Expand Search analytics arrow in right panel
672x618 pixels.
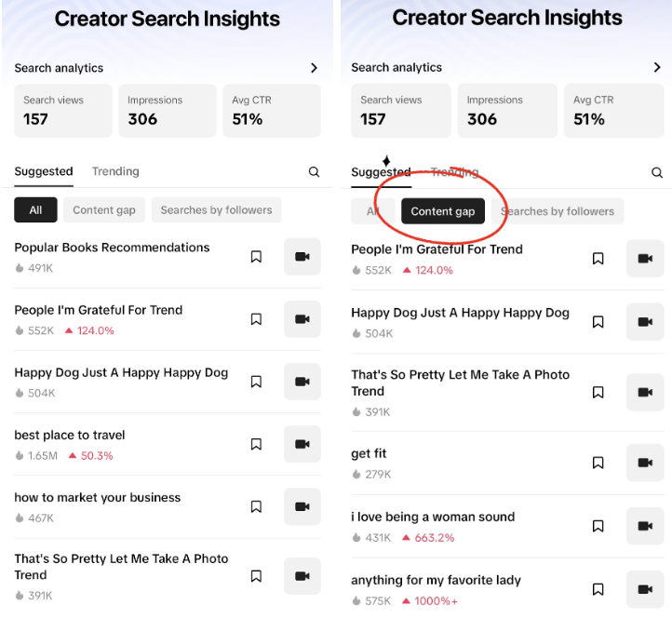pyautogui.click(x=657, y=67)
